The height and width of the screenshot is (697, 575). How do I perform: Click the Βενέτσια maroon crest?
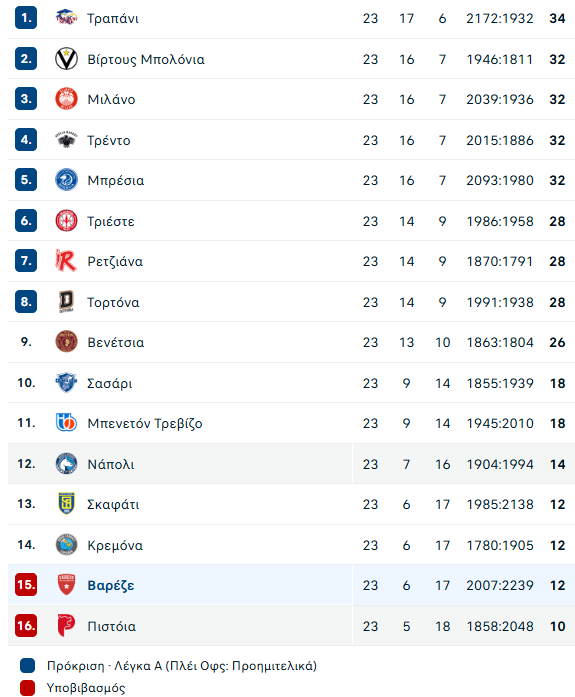pos(66,342)
